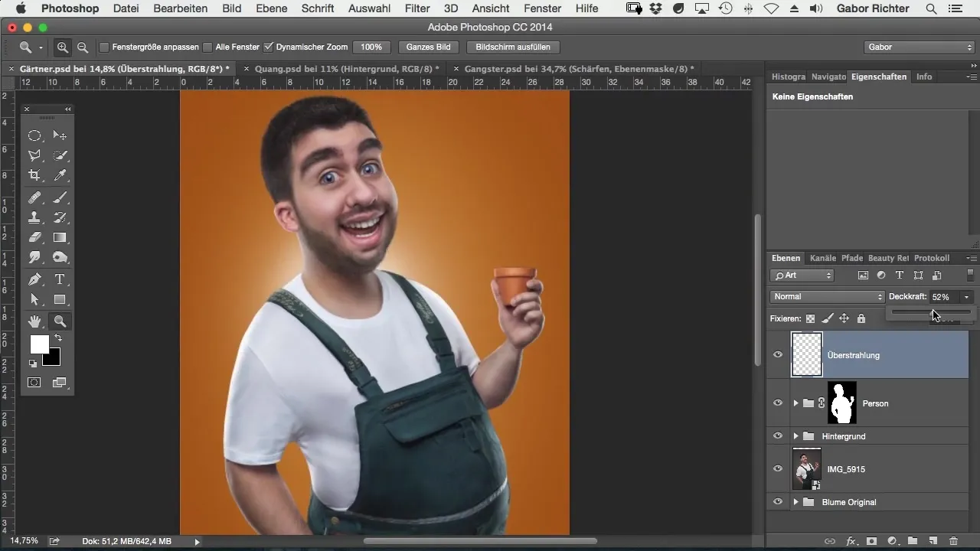
Task: Hide the Blume Original group
Action: coord(778,502)
